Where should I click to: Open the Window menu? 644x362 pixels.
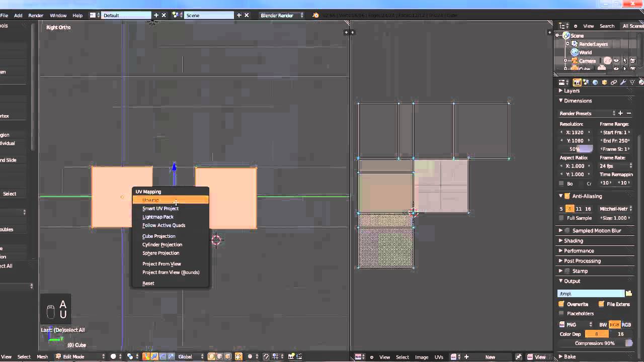click(58, 16)
